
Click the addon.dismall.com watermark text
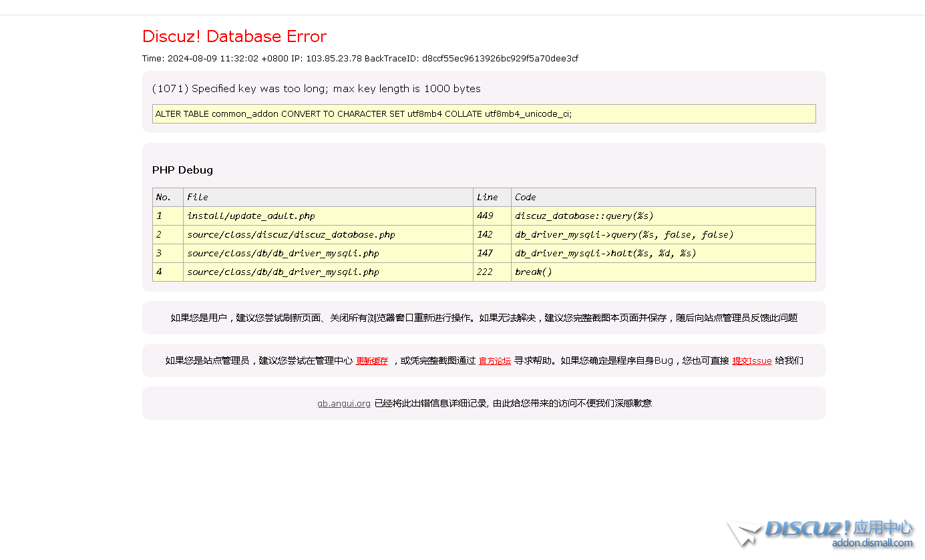click(872, 543)
